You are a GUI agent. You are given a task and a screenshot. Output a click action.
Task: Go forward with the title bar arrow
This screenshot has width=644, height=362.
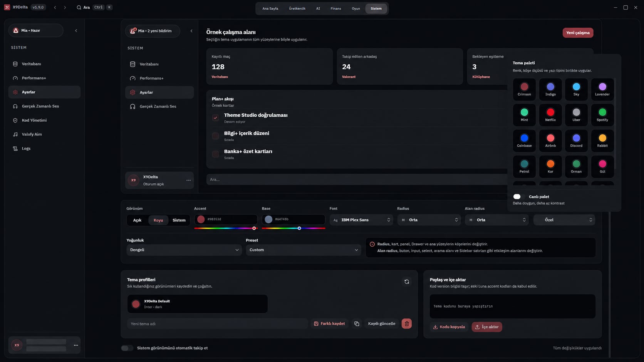click(65, 7)
